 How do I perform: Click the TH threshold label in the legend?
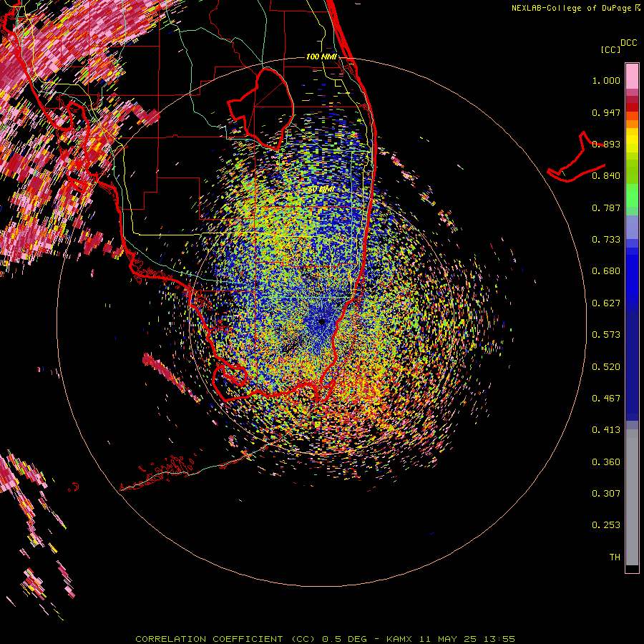pyautogui.click(x=615, y=557)
